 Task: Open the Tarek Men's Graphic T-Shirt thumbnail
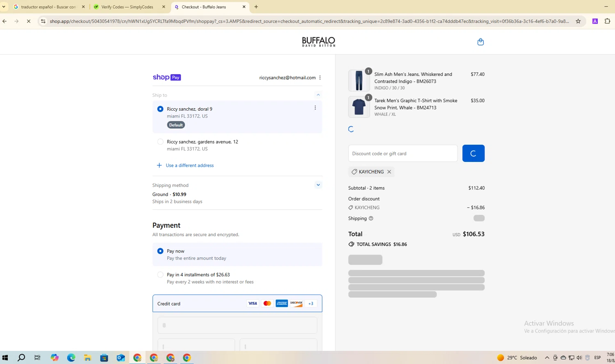(x=359, y=107)
